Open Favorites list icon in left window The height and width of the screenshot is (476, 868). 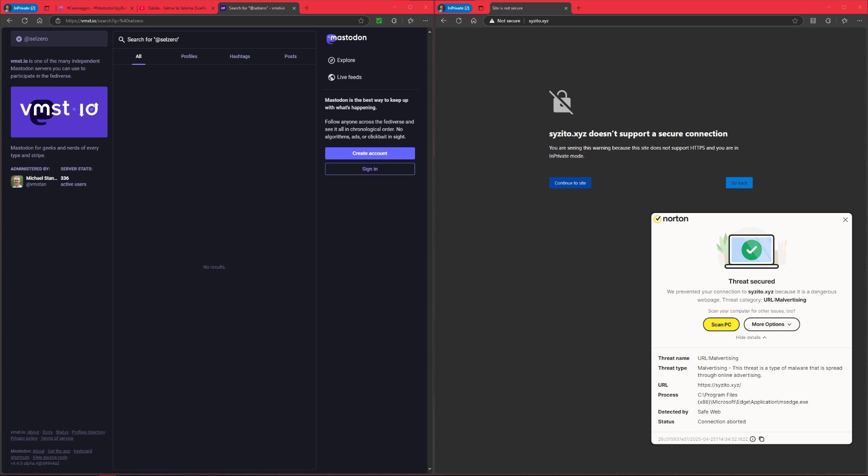pyautogui.click(x=411, y=21)
